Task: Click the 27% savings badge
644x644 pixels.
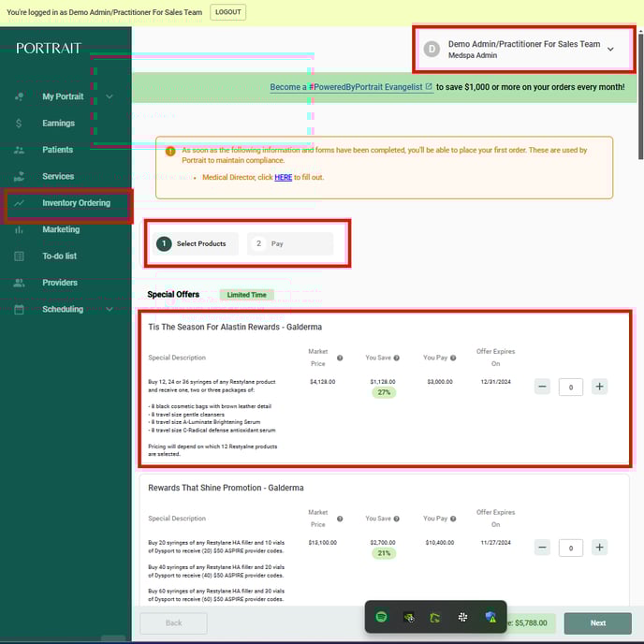Action: [x=384, y=392]
